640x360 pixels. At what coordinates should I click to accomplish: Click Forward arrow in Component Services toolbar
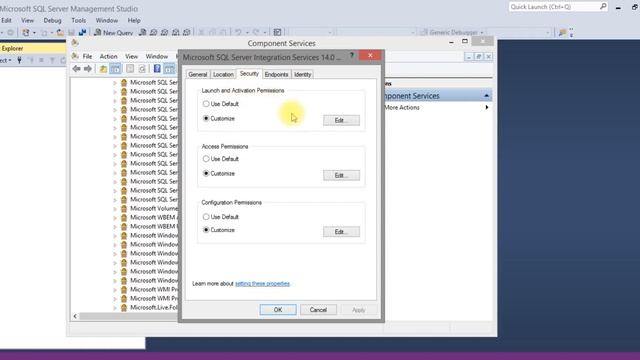[x=88, y=69]
